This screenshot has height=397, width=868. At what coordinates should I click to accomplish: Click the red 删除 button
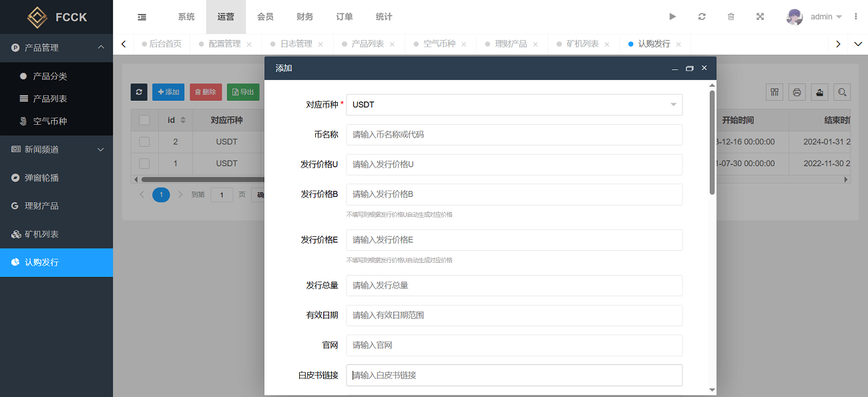point(206,92)
